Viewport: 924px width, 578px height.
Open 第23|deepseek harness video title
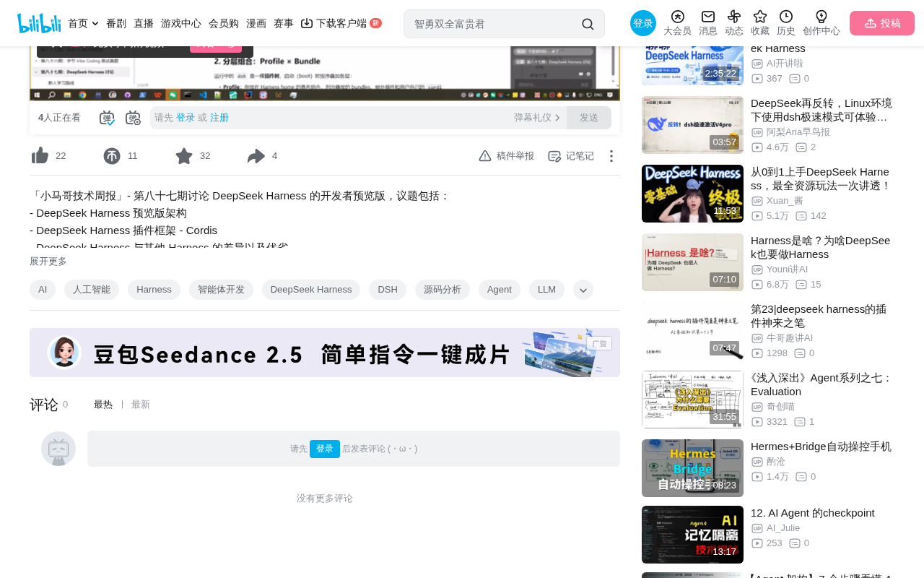coord(819,316)
